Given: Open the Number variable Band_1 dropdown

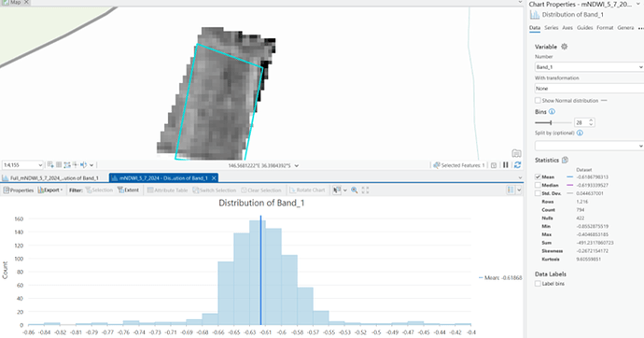Looking at the screenshot, I should [589, 67].
